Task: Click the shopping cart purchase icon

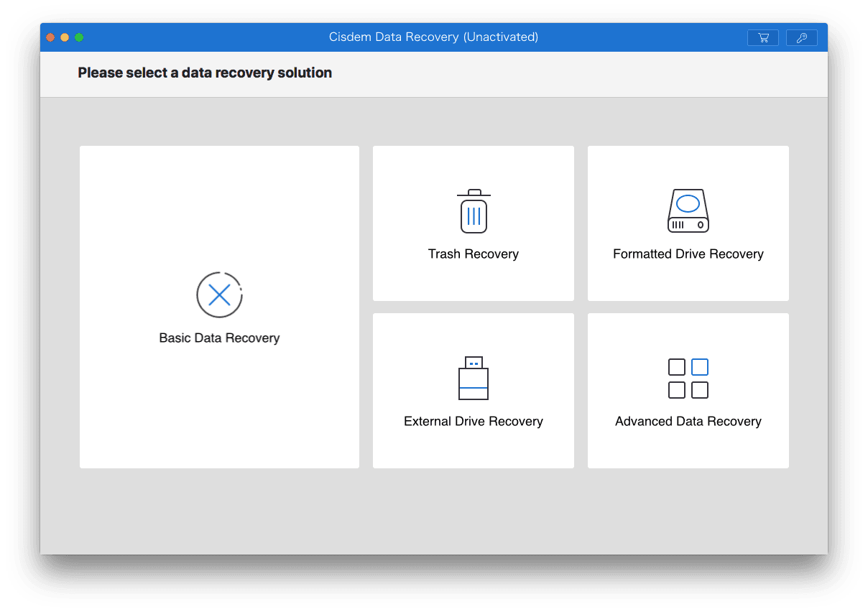Action: tap(763, 38)
